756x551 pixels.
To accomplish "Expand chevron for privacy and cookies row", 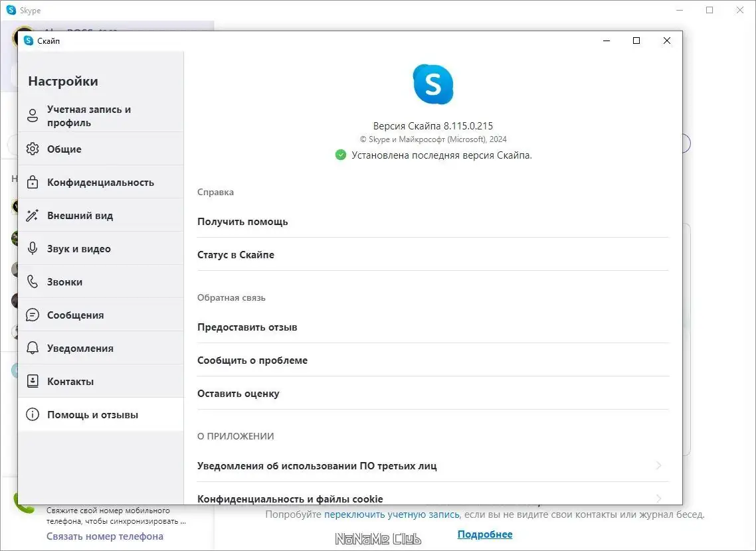I will tap(658, 499).
